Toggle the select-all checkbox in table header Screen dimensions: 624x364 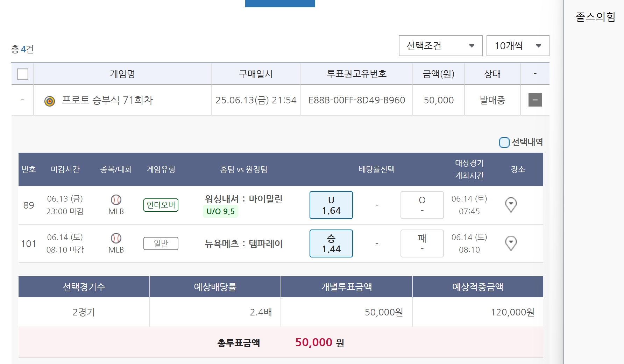(23, 74)
